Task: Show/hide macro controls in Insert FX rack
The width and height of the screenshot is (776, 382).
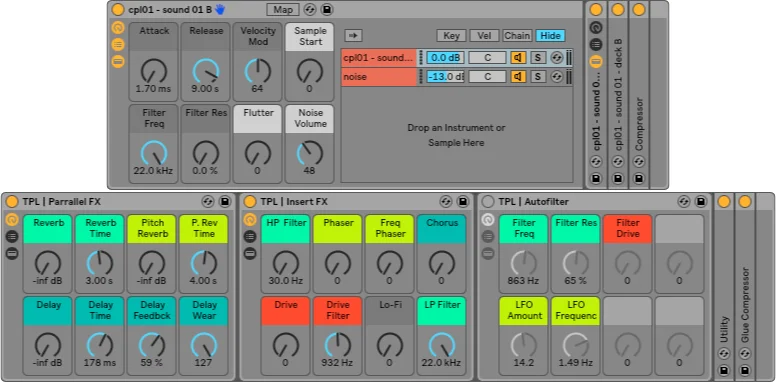Action: 250,219
